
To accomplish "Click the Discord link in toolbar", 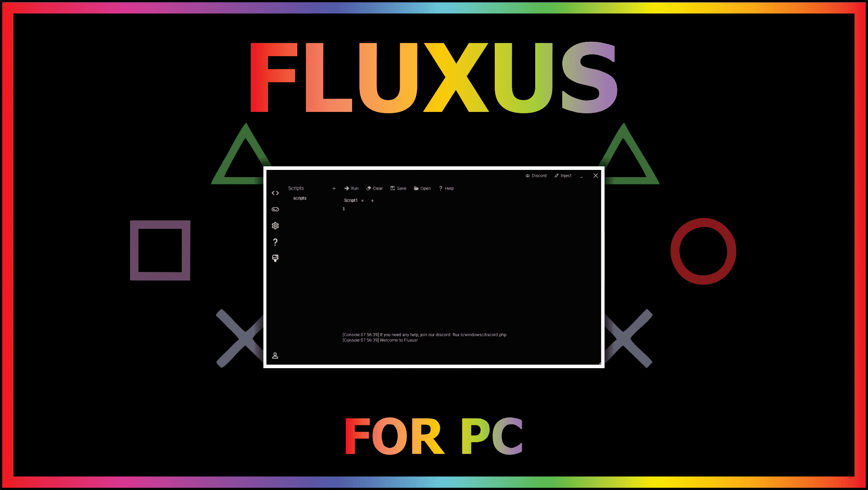I will tap(535, 175).
